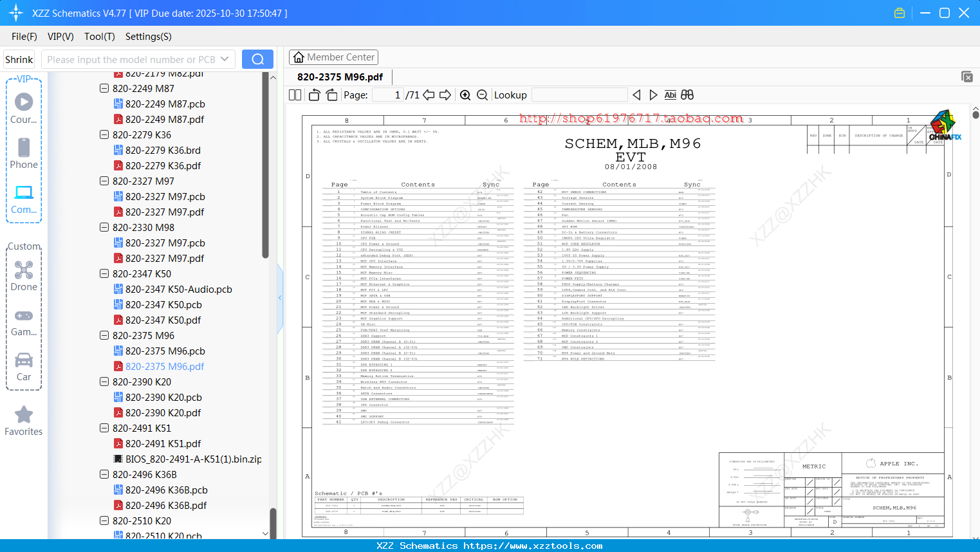This screenshot has height=552, width=980.
Task: Click the www.xzztools.com link in the footer
Action: coord(533,546)
